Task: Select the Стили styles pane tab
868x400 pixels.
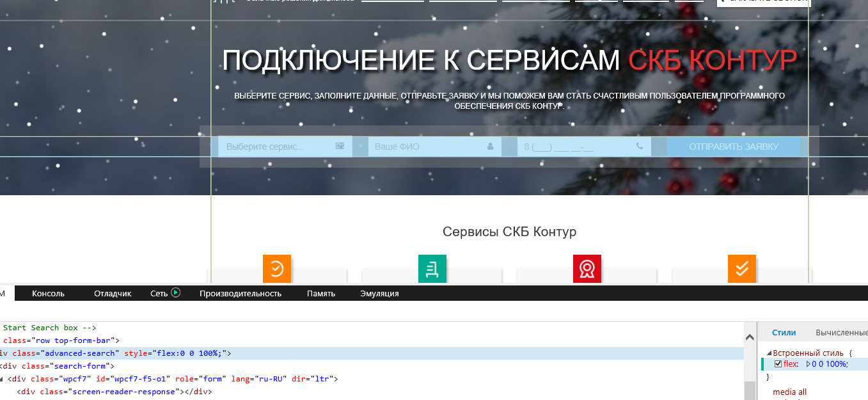Action: [784, 332]
